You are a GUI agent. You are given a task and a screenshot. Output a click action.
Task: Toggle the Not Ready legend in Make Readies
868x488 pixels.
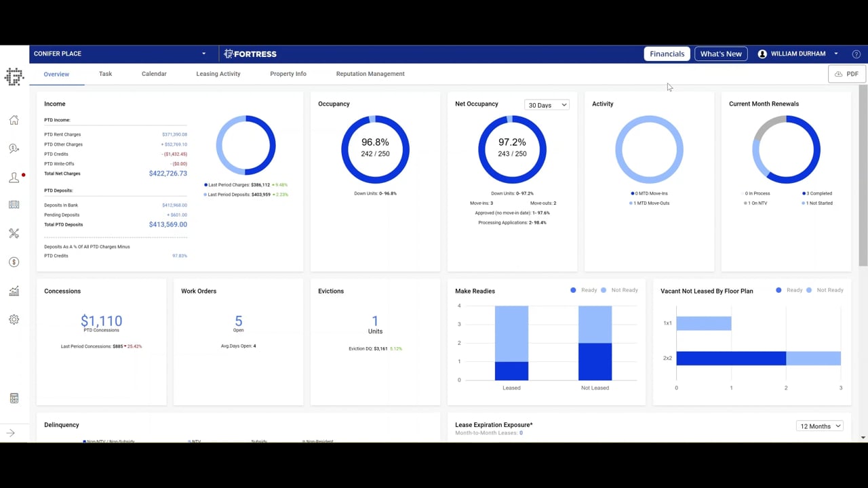(x=619, y=290)
